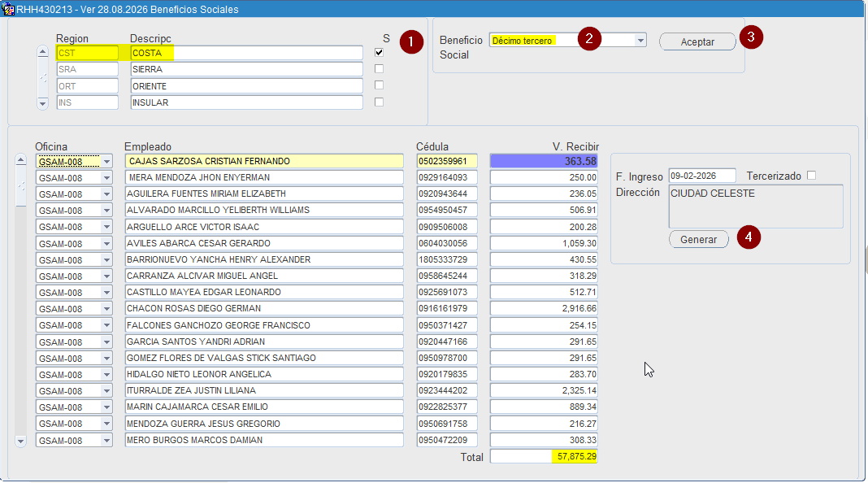Click the INS region code field
868x483 pixels.
(88, 102)
